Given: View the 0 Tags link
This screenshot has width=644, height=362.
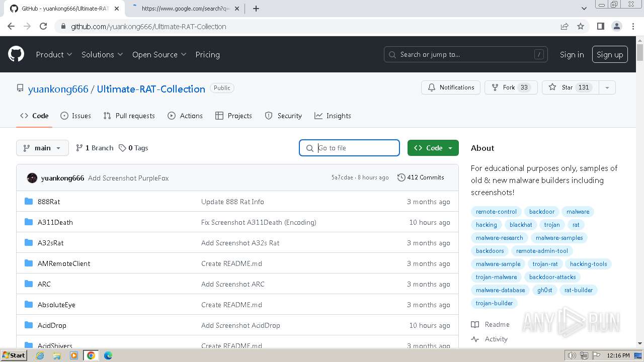Looking at the screenshot, I should click(x=133, y=148).
